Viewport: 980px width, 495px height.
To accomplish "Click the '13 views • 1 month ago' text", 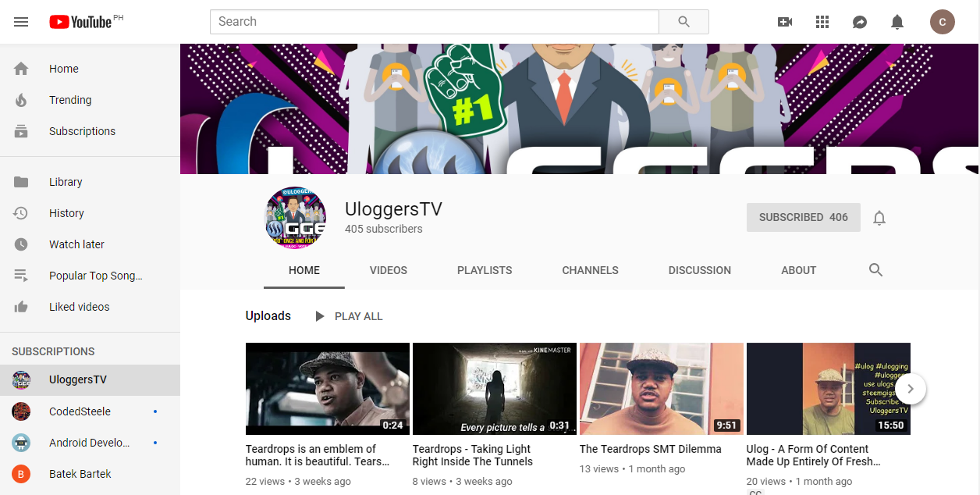I will (633, 469).
